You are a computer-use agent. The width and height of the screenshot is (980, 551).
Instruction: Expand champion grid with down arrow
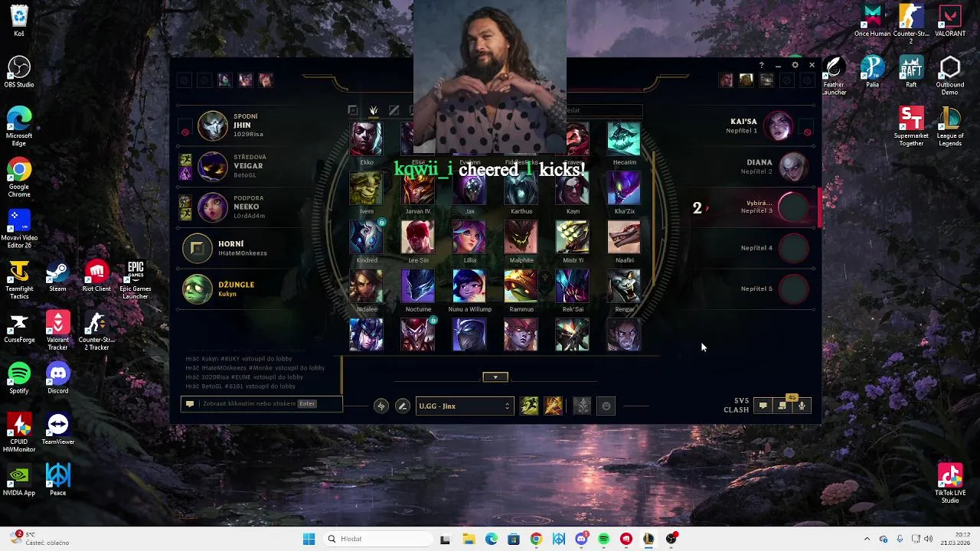495,377
